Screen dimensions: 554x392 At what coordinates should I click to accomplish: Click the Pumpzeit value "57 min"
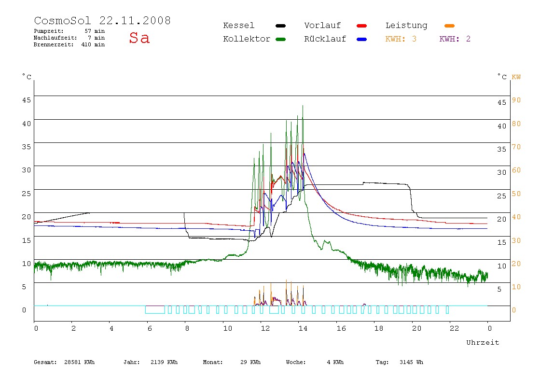click(95, 31)
